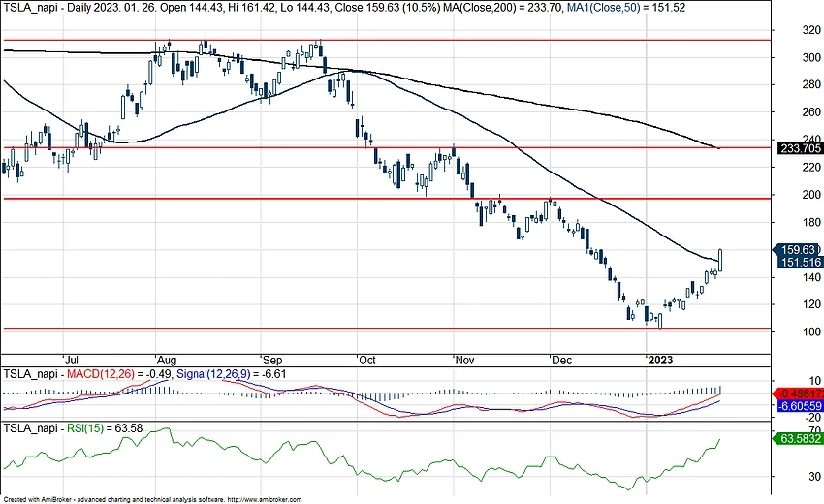Image resolution: width=824 pixels, height=504 pixels.
Task: Click the 260 price axis value
Action: click(811, 111)
